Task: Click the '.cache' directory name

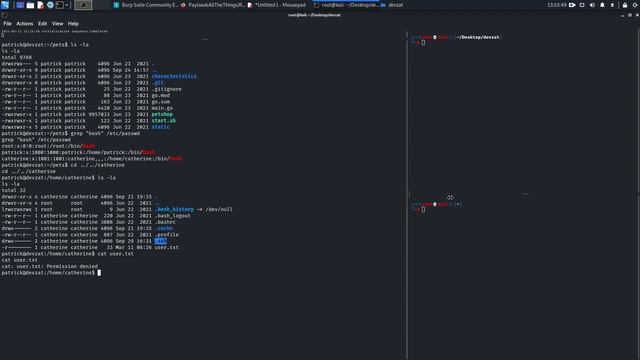Action: (164, 228)
